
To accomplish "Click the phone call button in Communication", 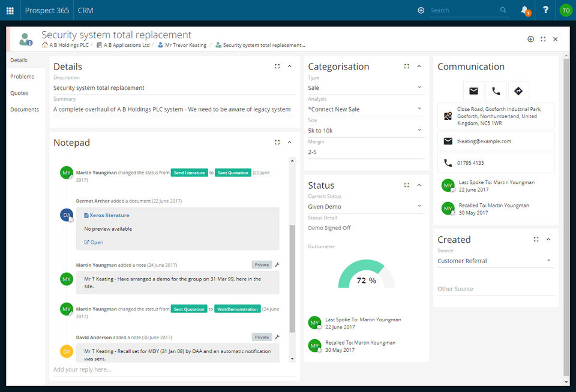I will [x=496, y=91].
